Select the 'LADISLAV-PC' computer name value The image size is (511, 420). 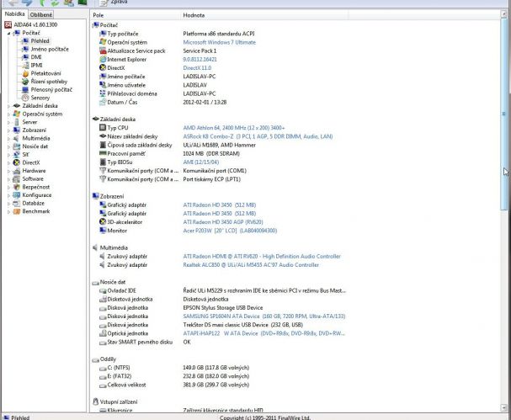[200, 77]
